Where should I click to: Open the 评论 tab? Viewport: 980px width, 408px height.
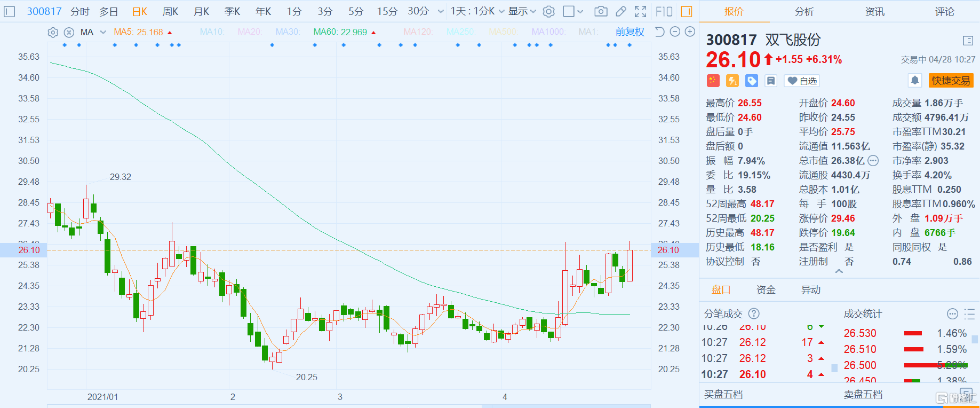click(x=945, y=11)
